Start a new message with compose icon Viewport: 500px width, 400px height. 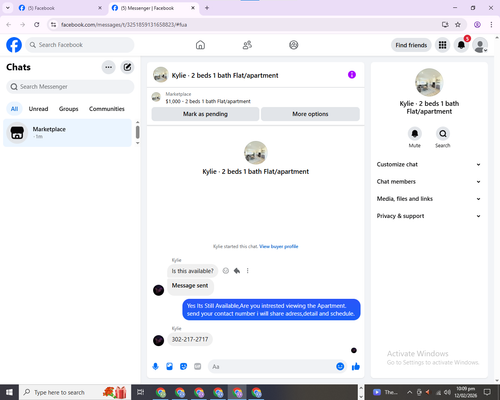(x=127, y=67)
